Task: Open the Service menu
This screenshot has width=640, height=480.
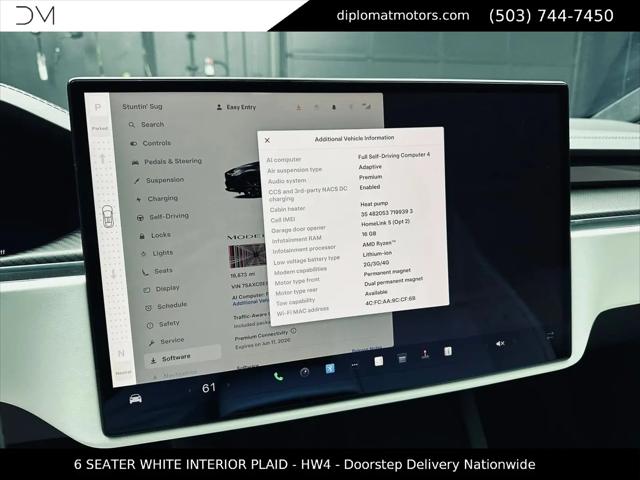Action: (x=167, y=341)
